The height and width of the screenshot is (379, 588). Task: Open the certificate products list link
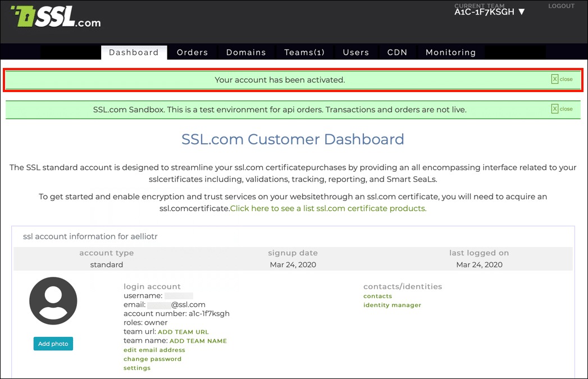[x=328, y=208]
